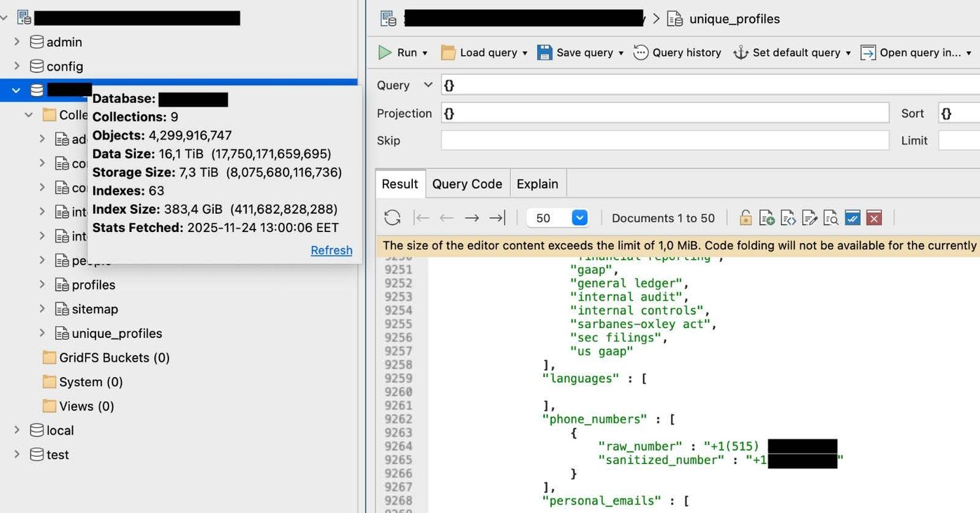
Task: Select the unique_profiles collection in tree
Action: (x=116, y=333)
